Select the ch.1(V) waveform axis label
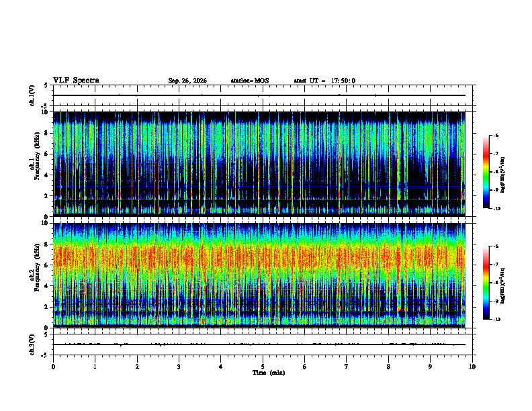Viewport: 532px width, 411px height. tap(32, 95)
